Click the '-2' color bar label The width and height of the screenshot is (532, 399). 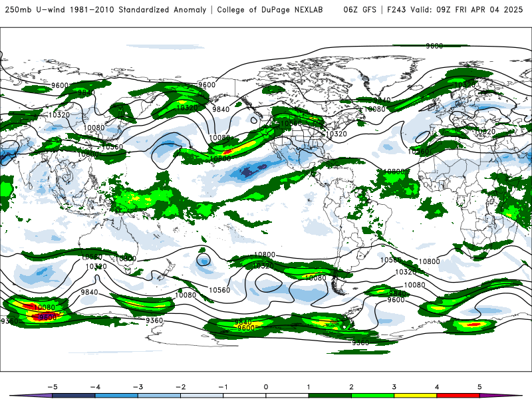coord(180,387)
